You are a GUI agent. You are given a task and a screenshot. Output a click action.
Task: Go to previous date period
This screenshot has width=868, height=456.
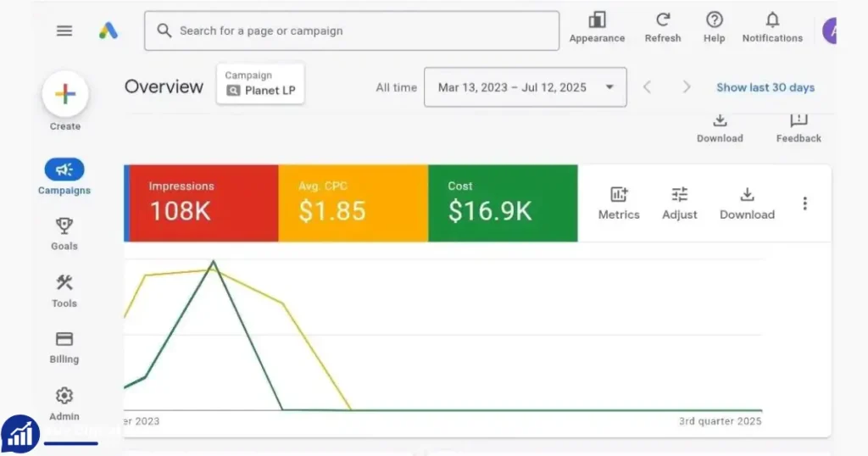pos(647,87)
